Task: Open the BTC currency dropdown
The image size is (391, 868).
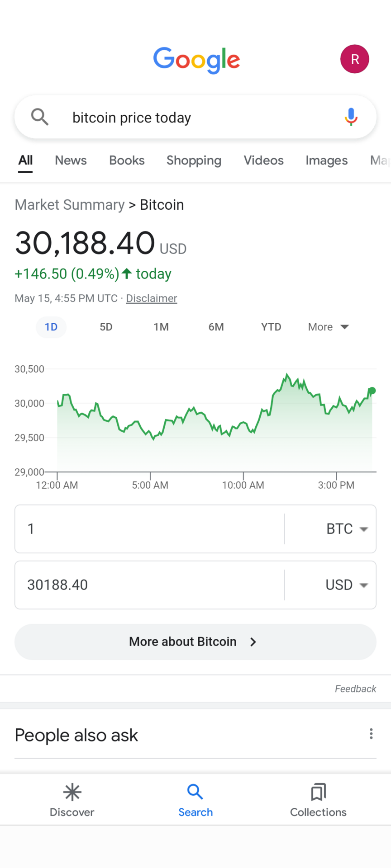Action: (347, 529)
